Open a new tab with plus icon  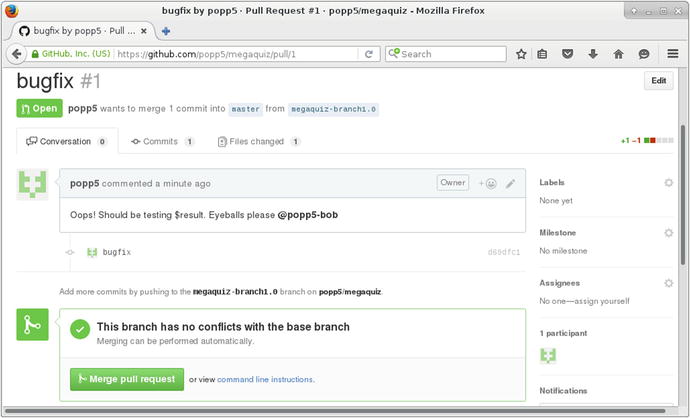(166, 31)
